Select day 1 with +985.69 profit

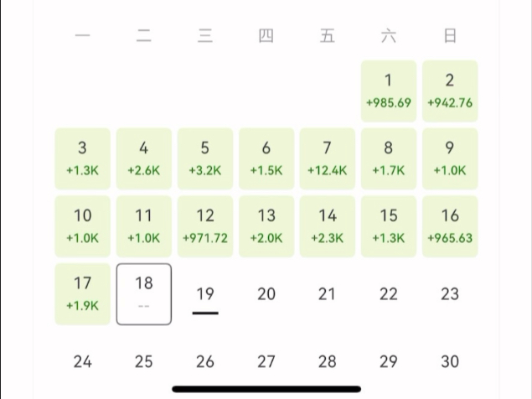click(389, 91)
